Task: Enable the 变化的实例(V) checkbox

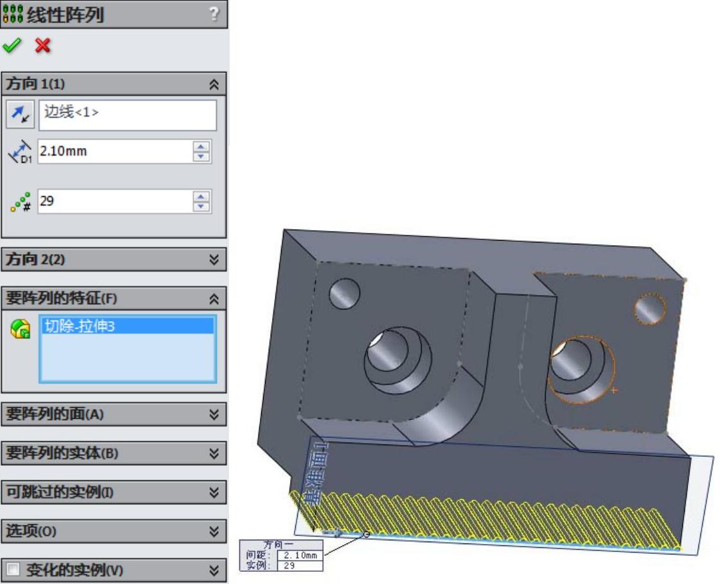Action: (13, 569)
